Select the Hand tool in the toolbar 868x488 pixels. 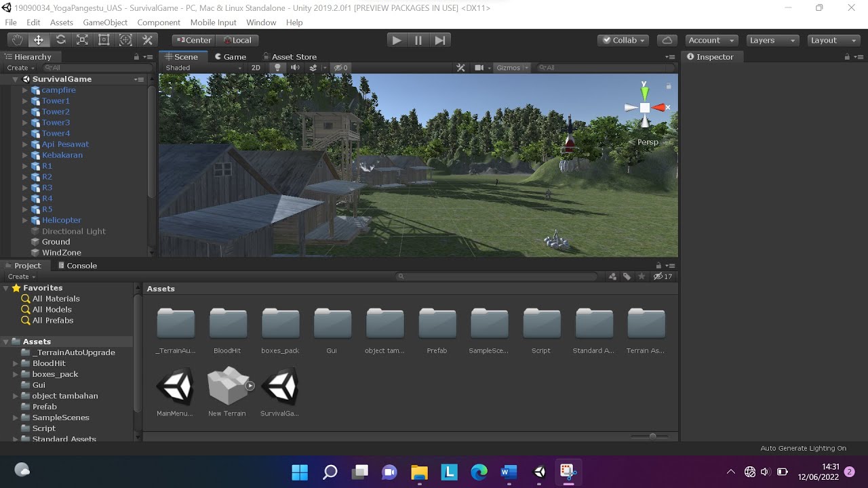pyautogui.click(x=17, y=40)
